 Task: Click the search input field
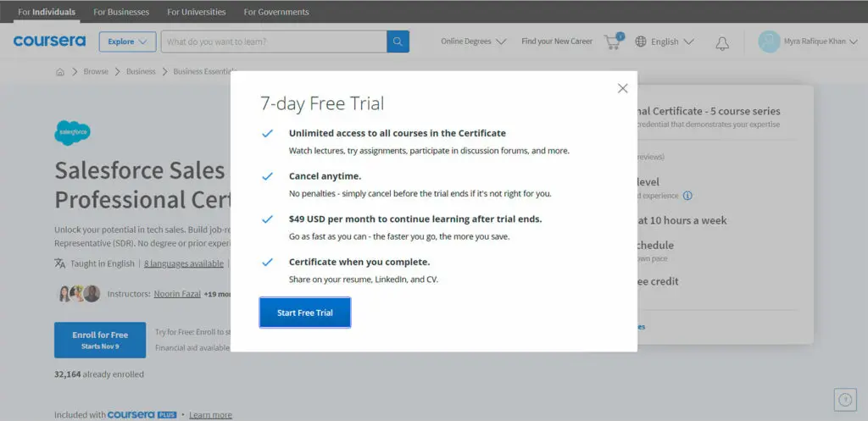pos(274,42)
